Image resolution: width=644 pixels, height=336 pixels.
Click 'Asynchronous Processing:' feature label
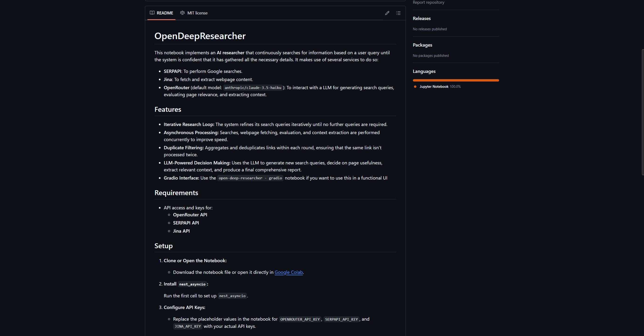coord(191,133)
